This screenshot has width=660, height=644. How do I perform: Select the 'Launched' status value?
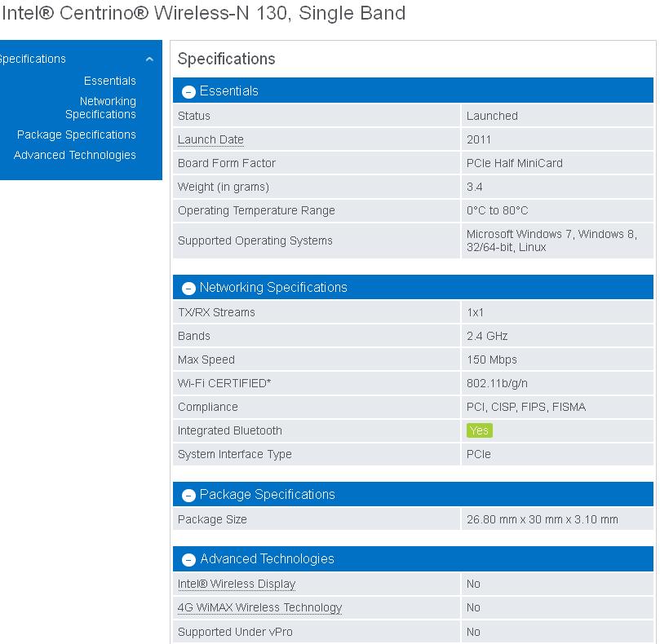pyautogui.click(x=493, y=116)
